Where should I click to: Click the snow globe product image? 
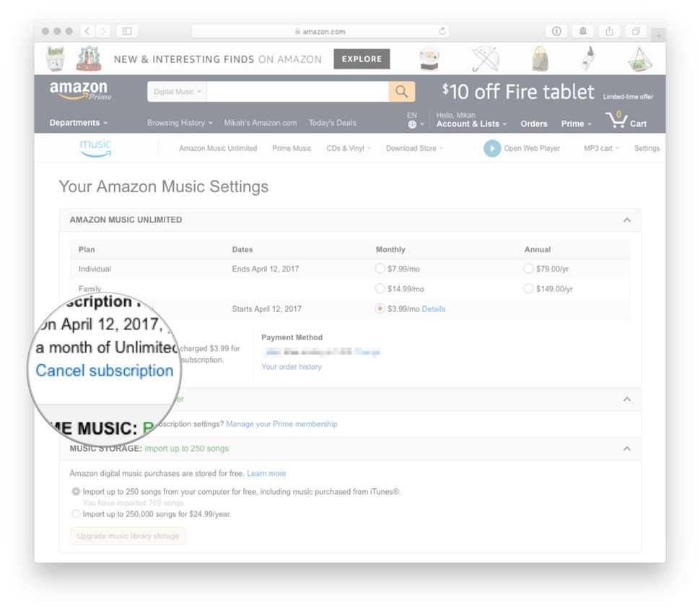pyautogui.click(x=429, y=58)
